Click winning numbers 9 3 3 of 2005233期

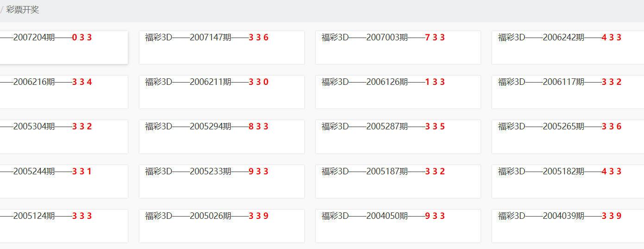click(x=259, y=172)
